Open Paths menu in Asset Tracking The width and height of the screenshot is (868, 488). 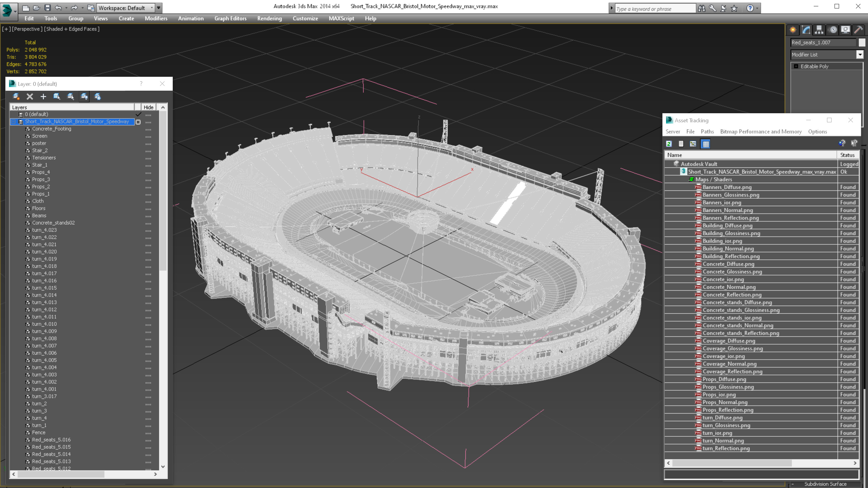click(x=707, y=132)
